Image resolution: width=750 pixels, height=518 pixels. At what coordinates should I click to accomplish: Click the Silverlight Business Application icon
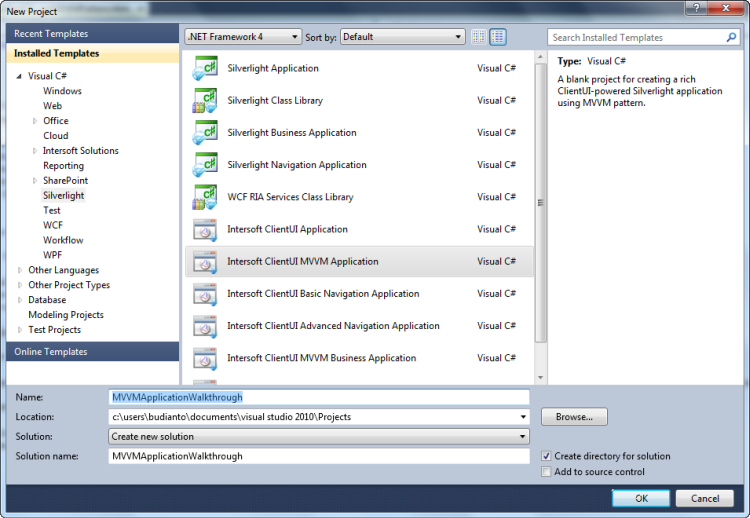[x=205, y=133]
